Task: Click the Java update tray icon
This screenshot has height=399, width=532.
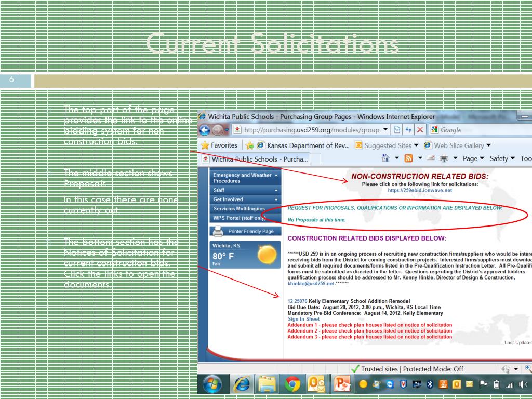Action: click(x=443, y=384)
